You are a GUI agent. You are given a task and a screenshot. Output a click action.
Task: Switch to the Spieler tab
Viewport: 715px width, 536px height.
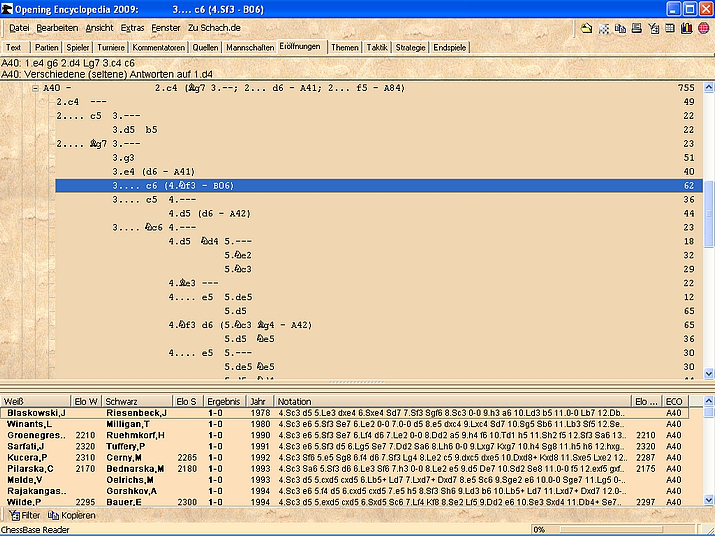pos(78,47)
